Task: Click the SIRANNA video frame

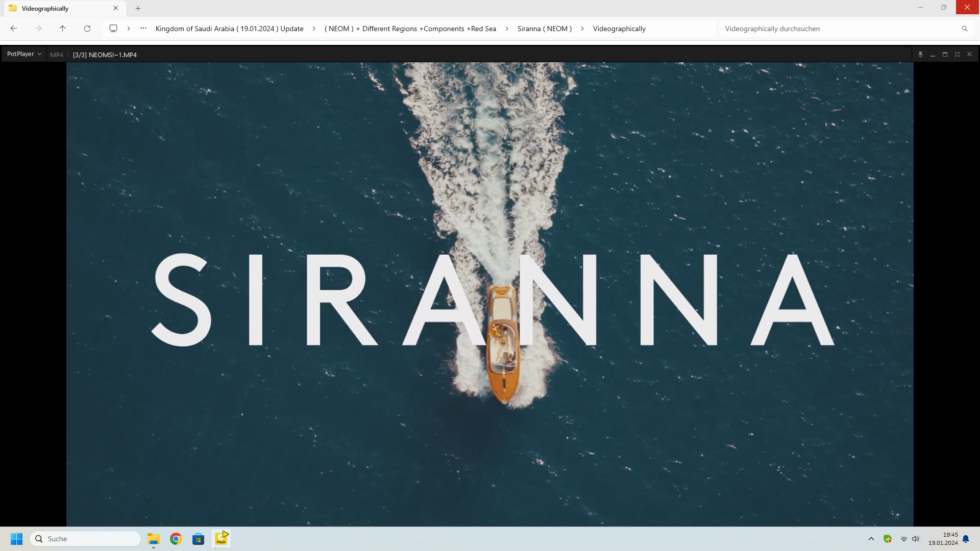Action: [490, 294]
